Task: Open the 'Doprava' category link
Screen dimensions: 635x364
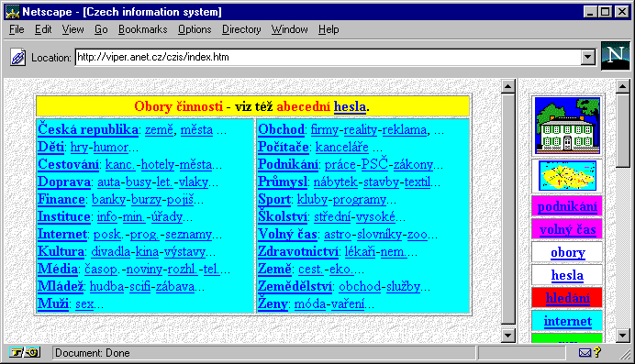Action: pos(64,182)
